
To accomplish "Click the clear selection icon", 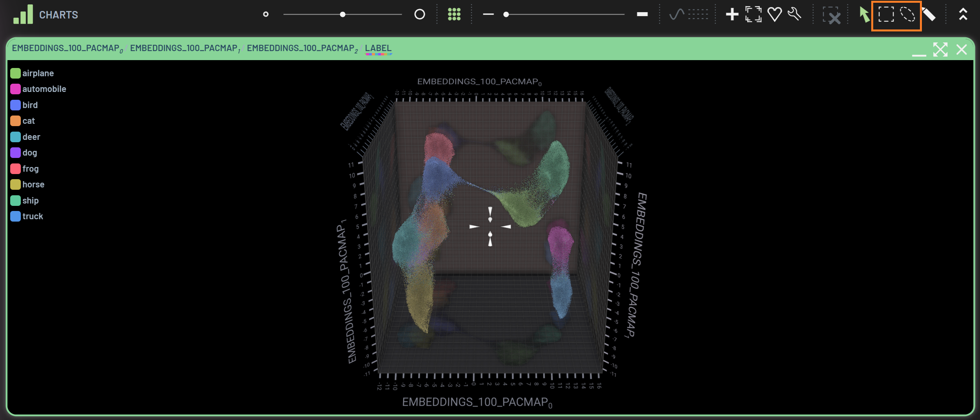I will 832,15.
